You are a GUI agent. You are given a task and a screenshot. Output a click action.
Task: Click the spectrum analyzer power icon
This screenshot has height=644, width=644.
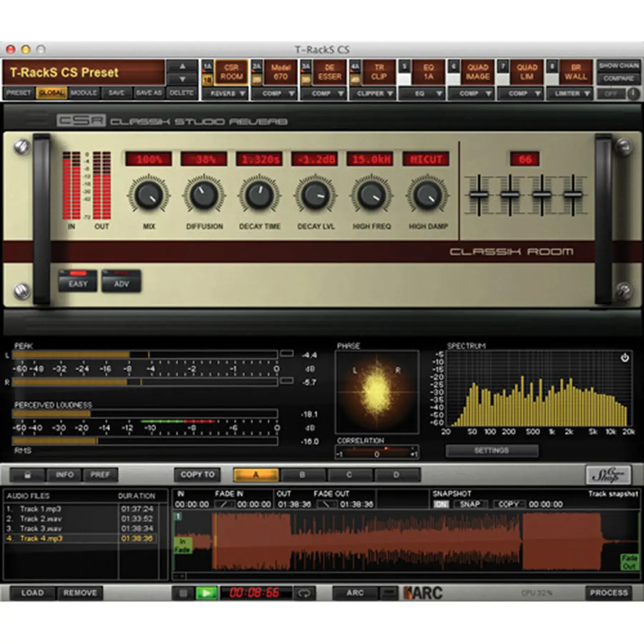pos(625,357)
